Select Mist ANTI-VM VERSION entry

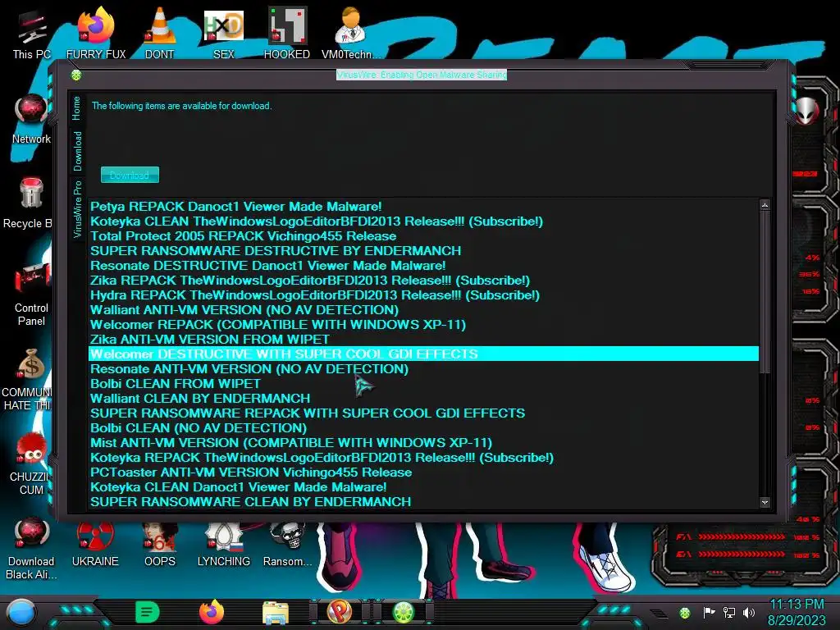[x=423, y=443]
